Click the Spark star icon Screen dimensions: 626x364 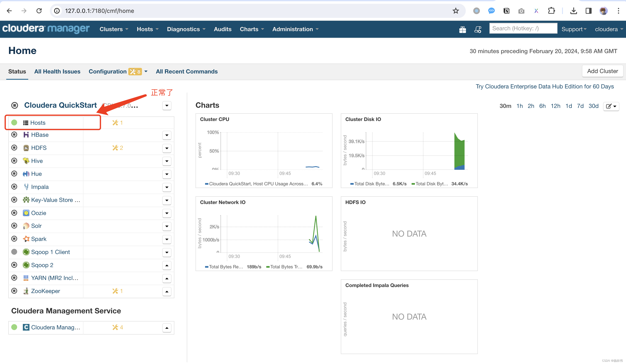[x=26, y=239]
